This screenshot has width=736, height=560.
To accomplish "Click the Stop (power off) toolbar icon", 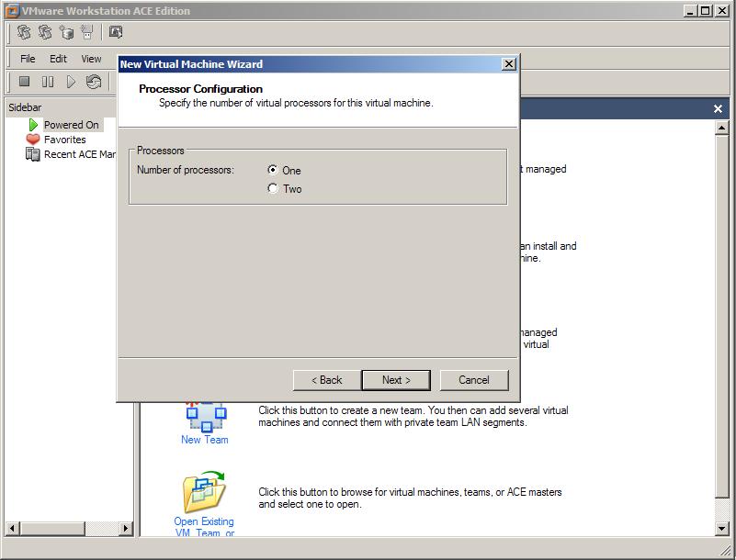I will click(x=25, y=82).
